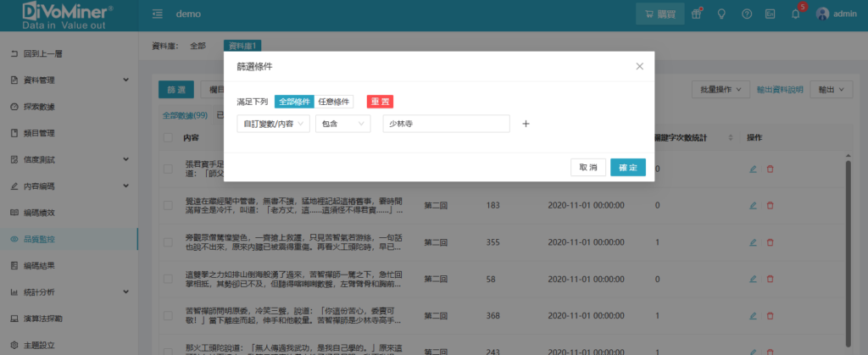Collapse sidebar with the hamburger menu icon

(158, 14)
